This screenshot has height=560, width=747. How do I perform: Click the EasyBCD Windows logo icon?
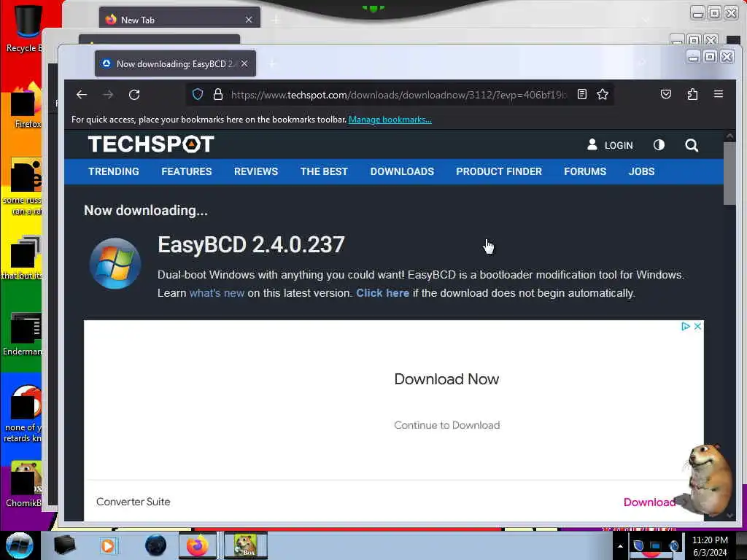[x=115, y=263]
